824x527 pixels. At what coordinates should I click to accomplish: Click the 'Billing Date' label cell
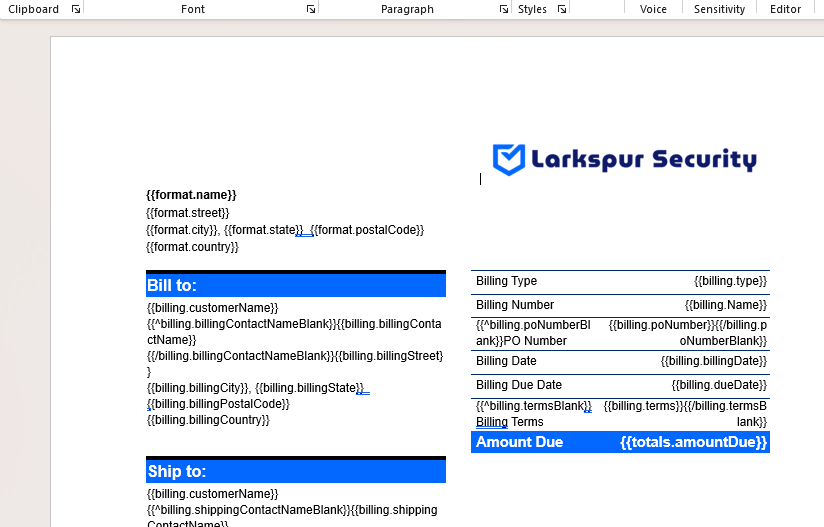(506, 361)
